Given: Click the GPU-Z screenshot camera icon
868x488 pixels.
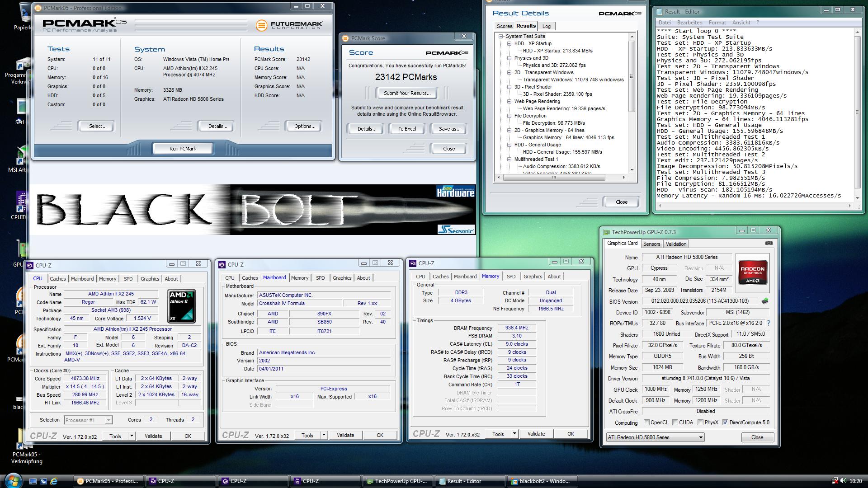Looking at the screenshot, I should pyautogui.click(x=769, y=243).
